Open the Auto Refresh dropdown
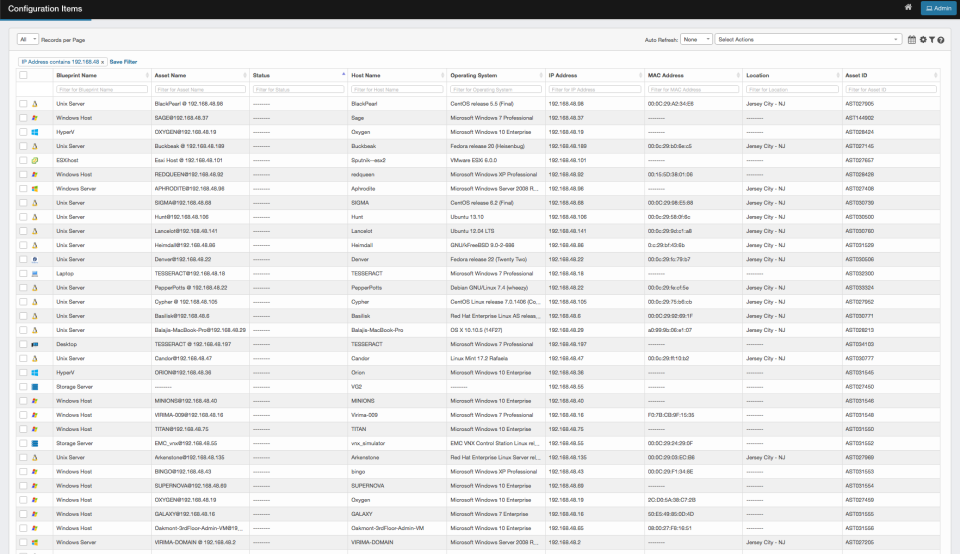This screenshot has height=554, width=960. (x=696, y=40)
